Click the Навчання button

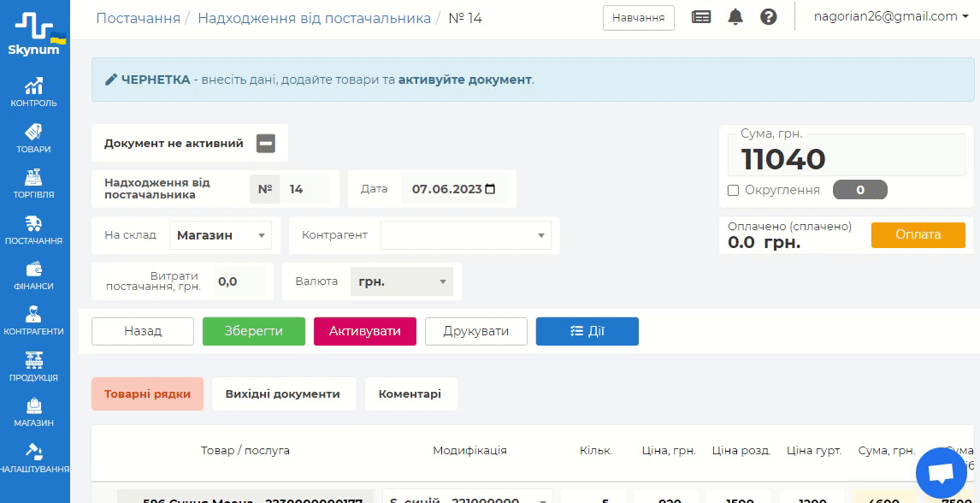pyautogui.click(x=638, y=17)
